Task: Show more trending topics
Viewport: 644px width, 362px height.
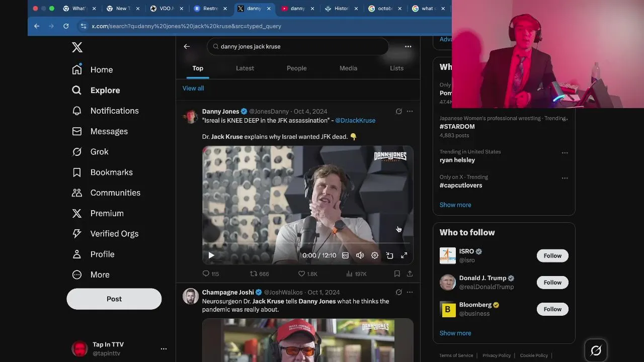Action: 455,205
